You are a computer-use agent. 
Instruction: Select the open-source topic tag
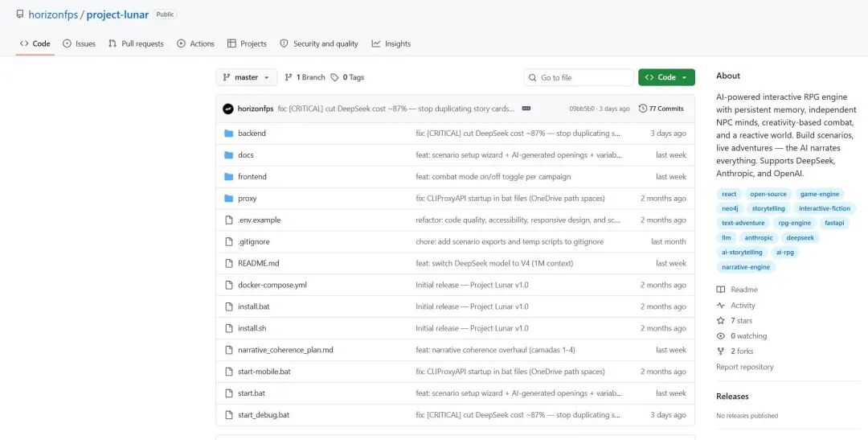click(x=768, y=195)
